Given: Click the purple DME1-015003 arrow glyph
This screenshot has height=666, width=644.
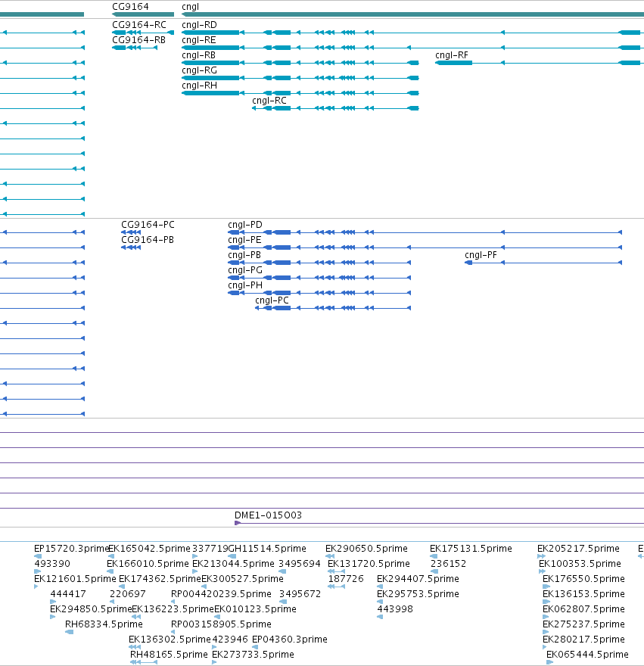Looking at the screenshot, I should (x=238, y=523).
